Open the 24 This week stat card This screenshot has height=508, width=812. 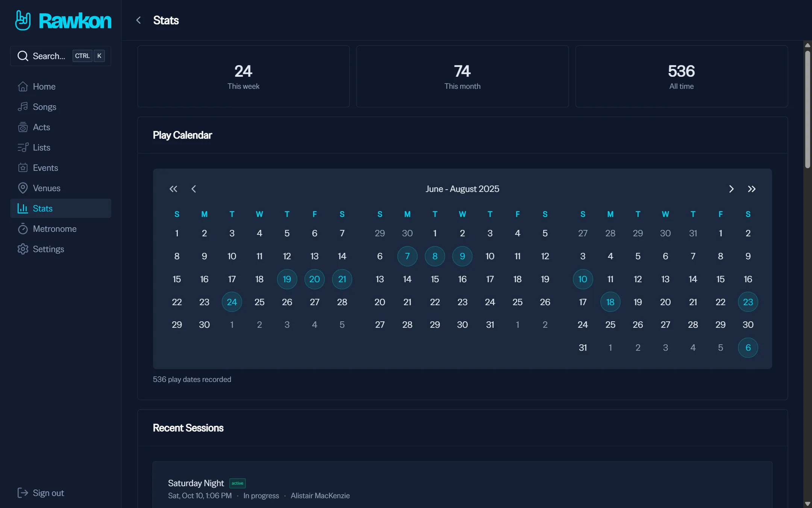coord(244,76)
